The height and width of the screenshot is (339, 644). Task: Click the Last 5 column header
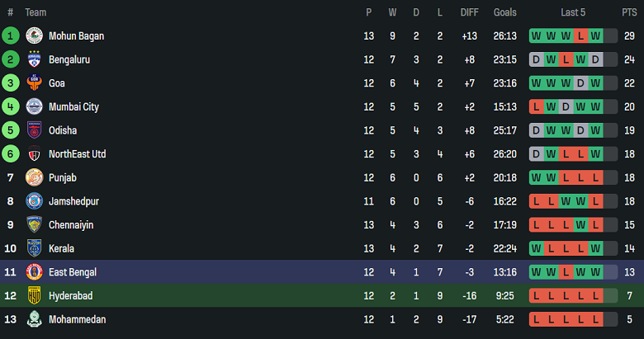point(573,12)
